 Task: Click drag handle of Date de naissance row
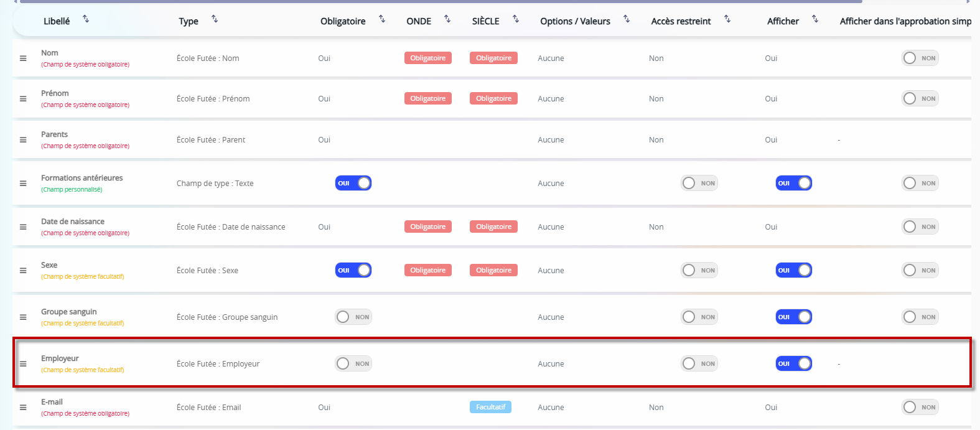pyautogui.click(x=23, y=227)
